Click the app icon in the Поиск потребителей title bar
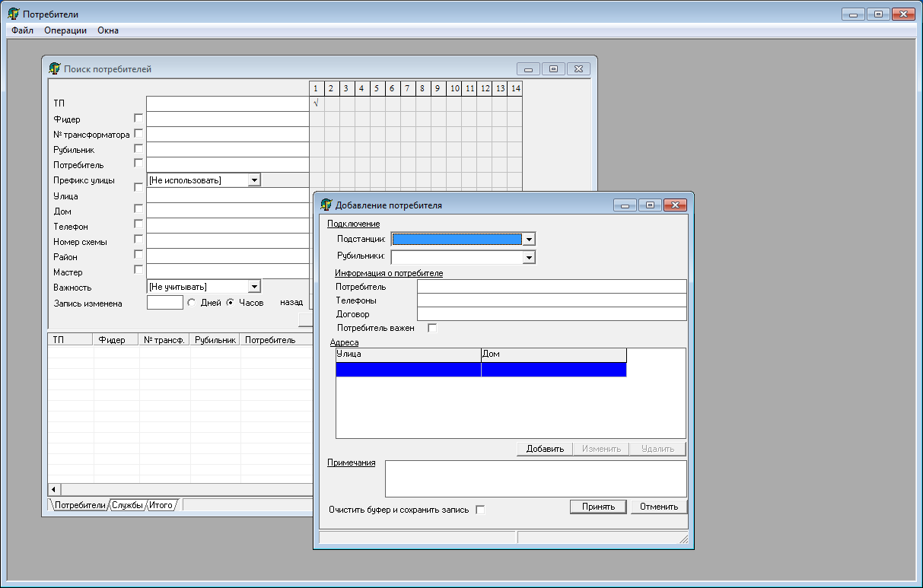 click(x=55, y=68)
